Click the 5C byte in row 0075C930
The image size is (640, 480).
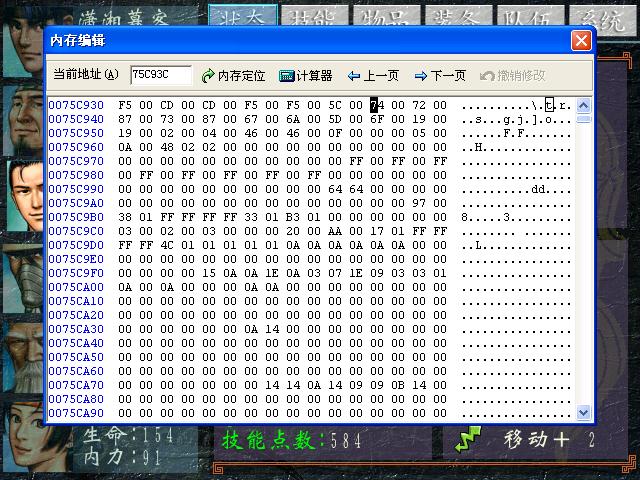(335, 105)
